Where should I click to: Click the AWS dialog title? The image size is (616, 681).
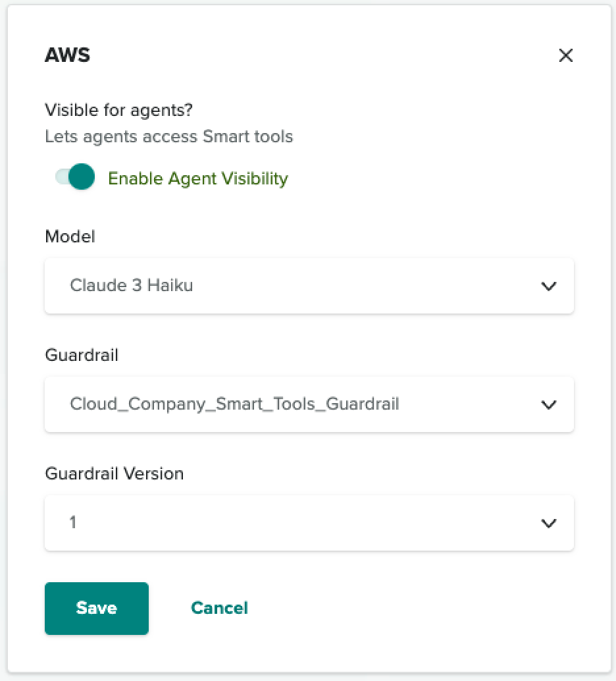(67, 55)
